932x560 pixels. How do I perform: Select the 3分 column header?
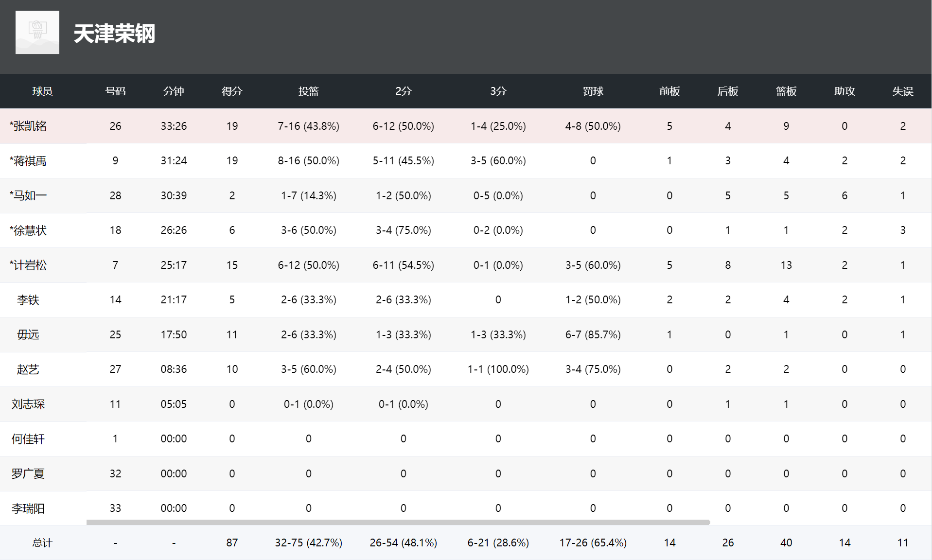click(x=498, y=91)
